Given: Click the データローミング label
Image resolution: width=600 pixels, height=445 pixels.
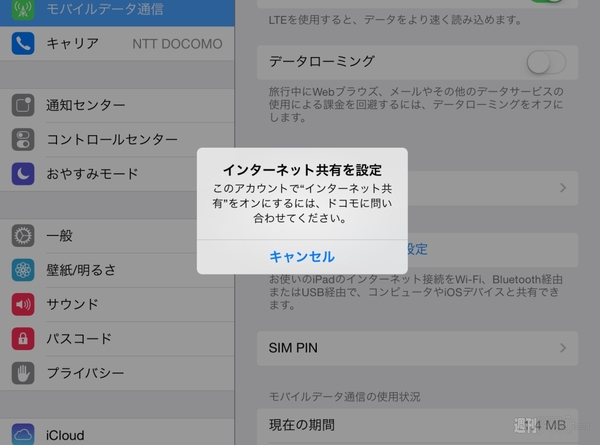Looking at the screenshot, I should (321, 61).
